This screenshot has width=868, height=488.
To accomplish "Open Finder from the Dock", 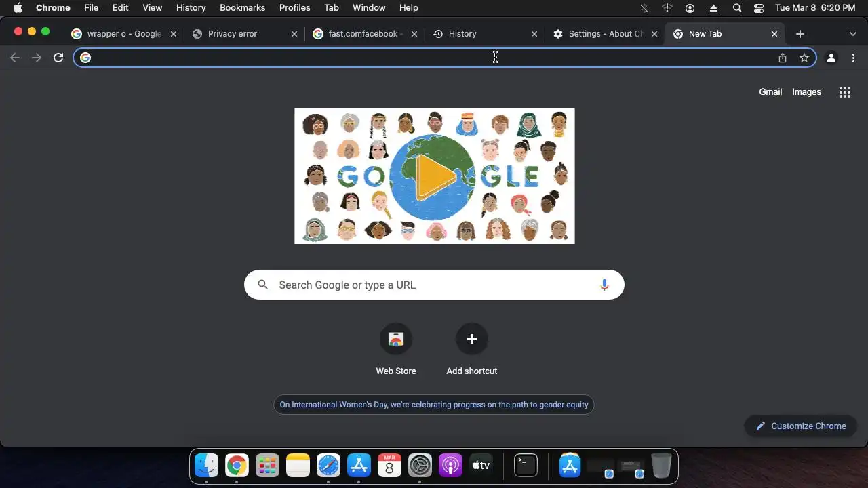I will (x=207, y=466).
